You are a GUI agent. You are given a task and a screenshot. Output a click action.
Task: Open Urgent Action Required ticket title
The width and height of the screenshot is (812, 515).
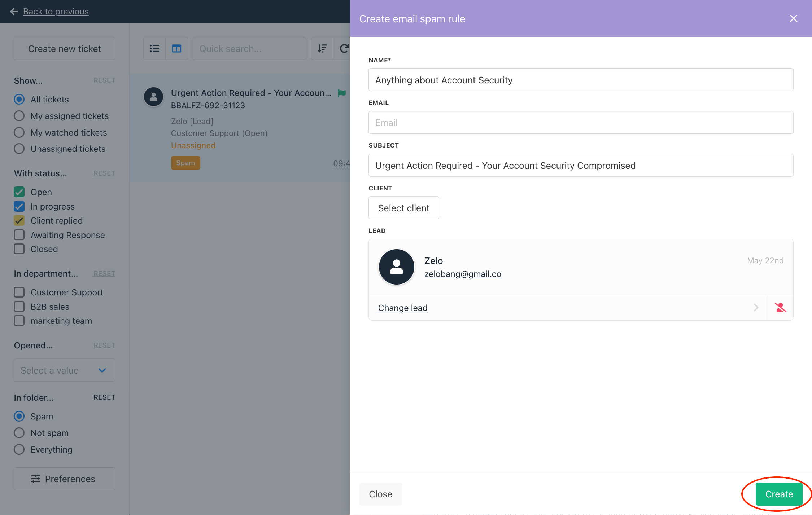tap(251, 93)
